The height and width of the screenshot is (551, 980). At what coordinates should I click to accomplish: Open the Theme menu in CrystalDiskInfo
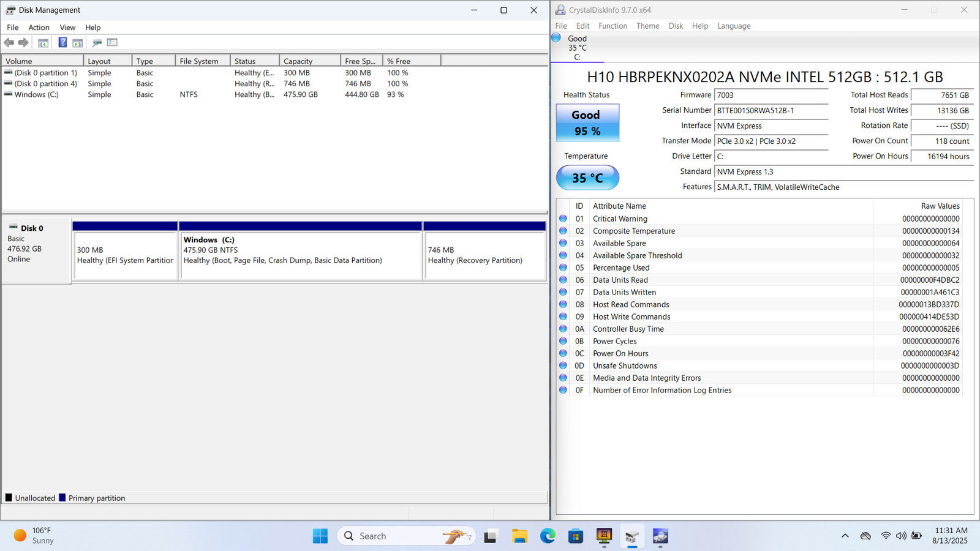(x=647, y=26)
